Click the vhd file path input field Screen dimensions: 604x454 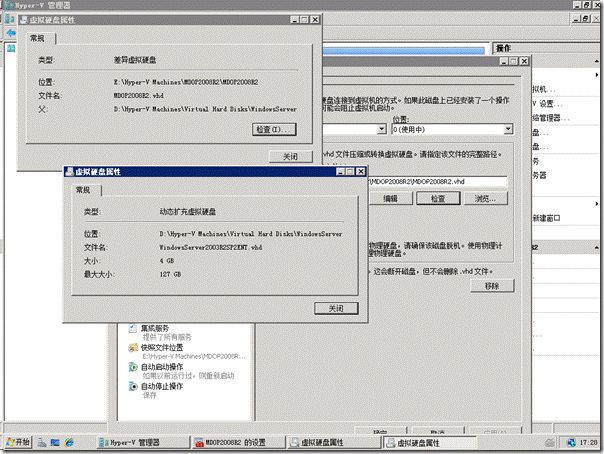(438, 182)
